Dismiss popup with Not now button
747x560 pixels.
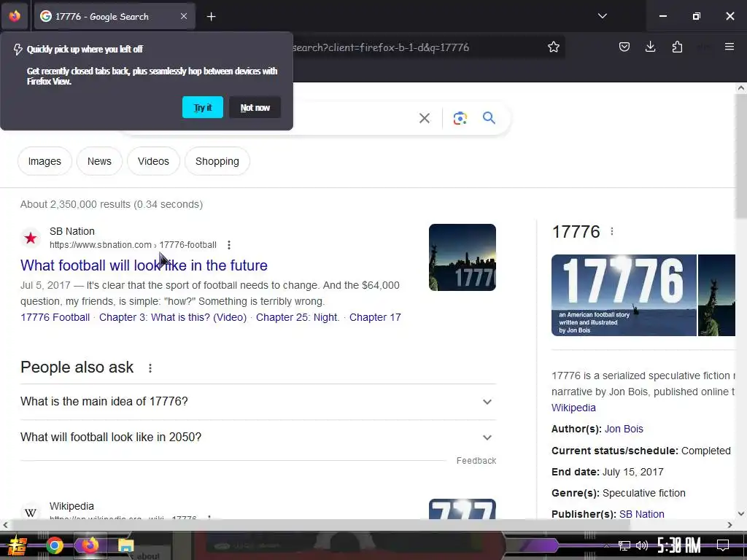(255, 107)
